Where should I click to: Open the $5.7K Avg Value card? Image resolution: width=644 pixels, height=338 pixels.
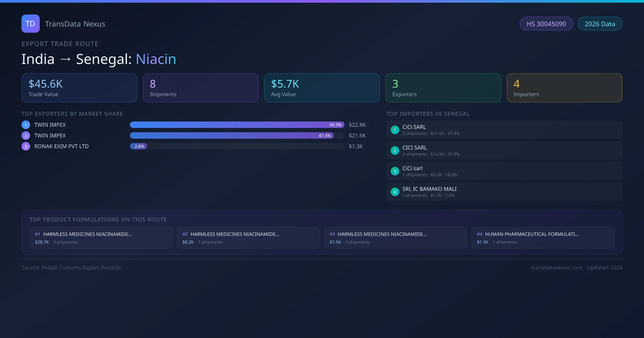[x=322, y=88]
